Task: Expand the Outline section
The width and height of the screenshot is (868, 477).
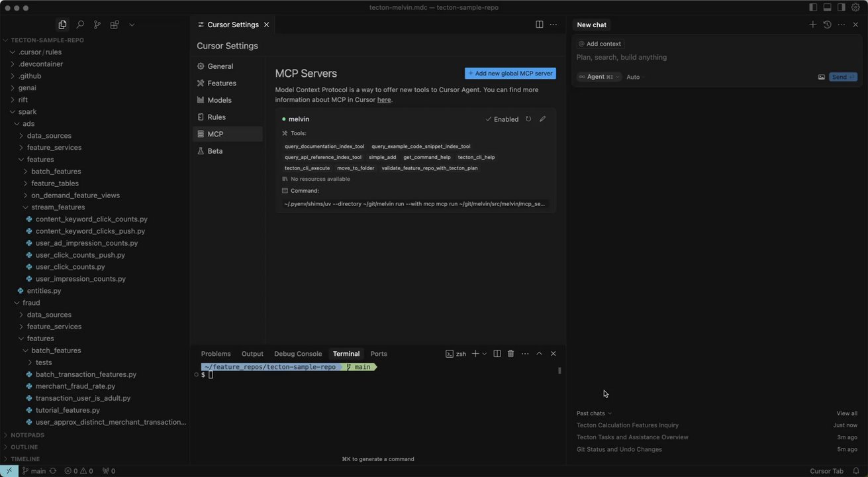Action: pos(24,447)
